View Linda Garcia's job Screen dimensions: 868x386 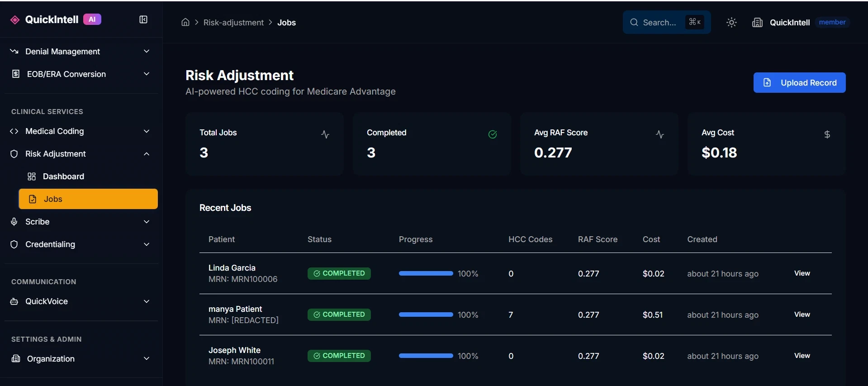(802, 273)
